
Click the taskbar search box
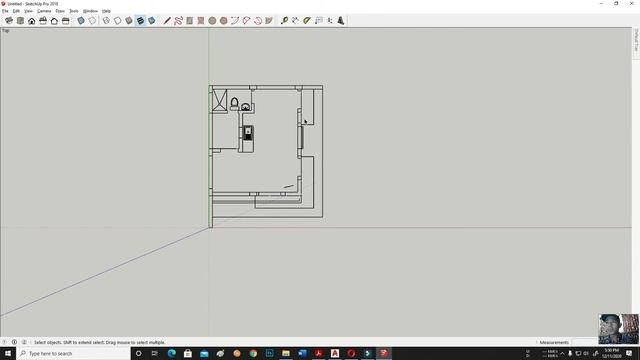73,353
